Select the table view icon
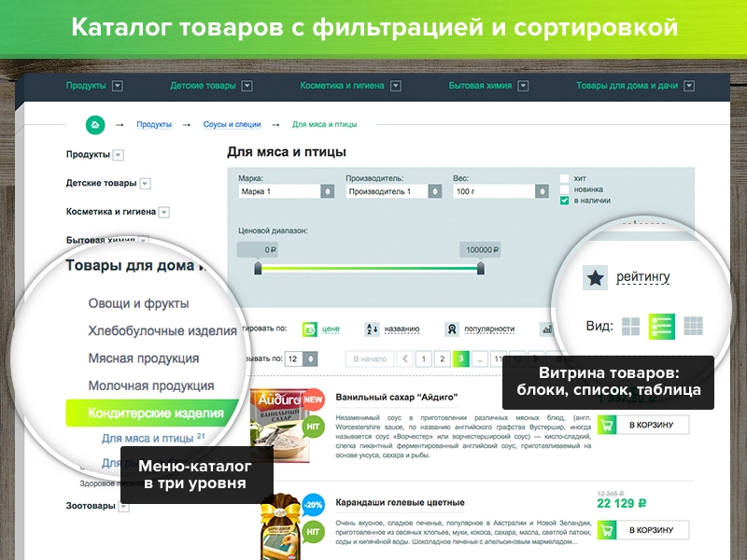This screenshot has width=747, height=560. click(x=694, y=324)
